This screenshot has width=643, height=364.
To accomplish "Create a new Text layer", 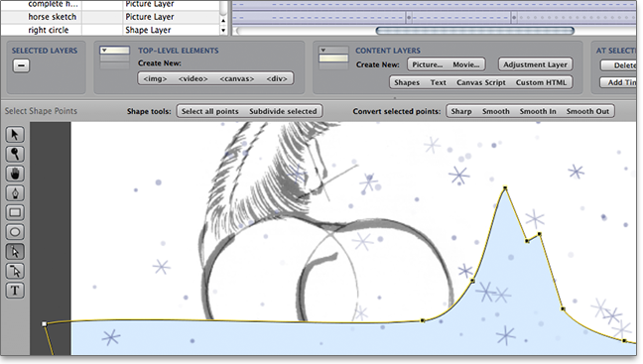I will pos(438,82).
